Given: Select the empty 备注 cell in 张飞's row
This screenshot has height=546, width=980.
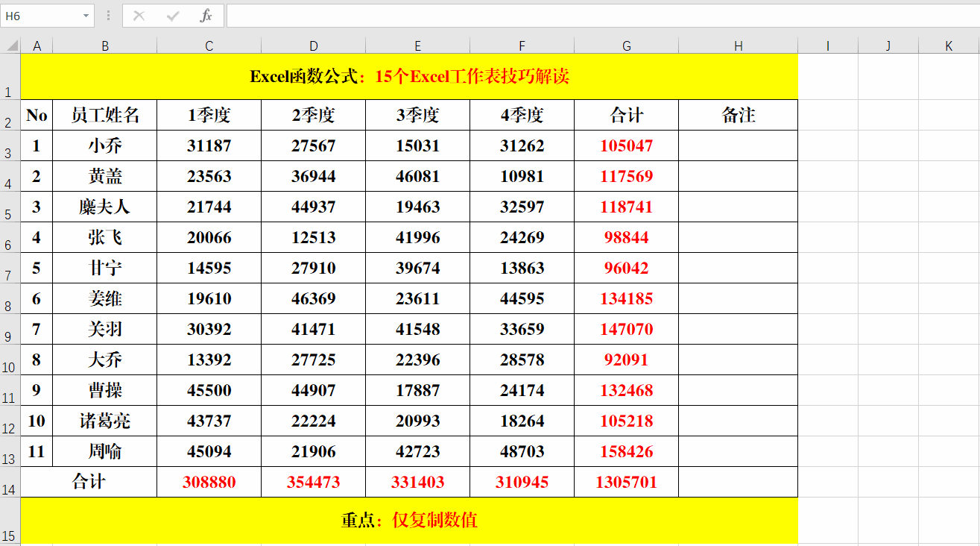Looking at the screenshot, I should click(x=739, y=238).
